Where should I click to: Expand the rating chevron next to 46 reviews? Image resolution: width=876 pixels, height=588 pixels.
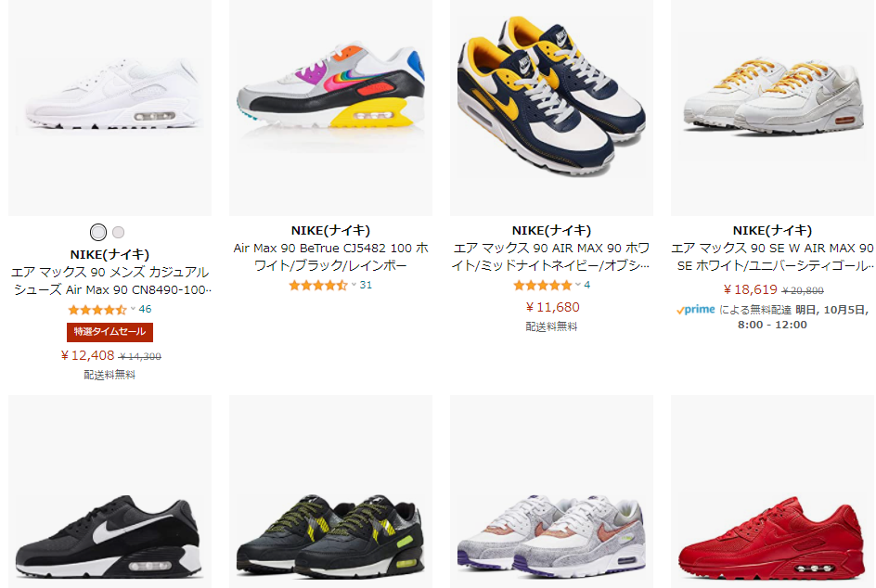pyautogui.click(x=133, y=309)
